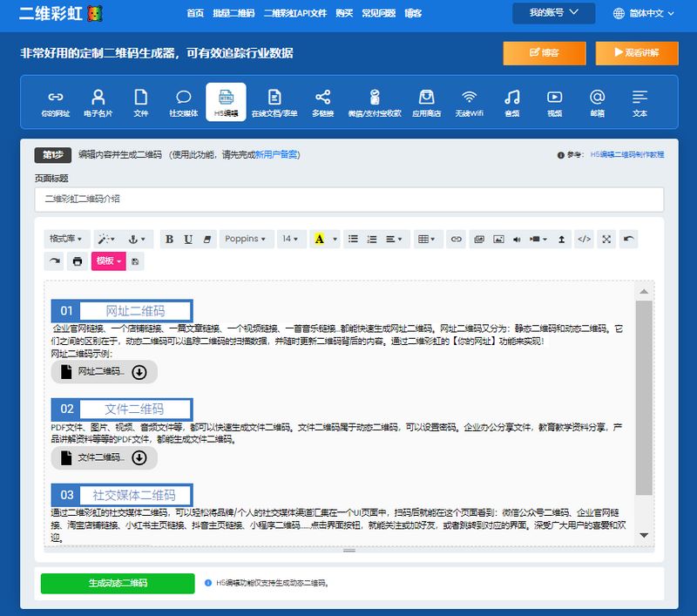This screenshot has width=697, height=616.
Task: Open 批量二维码 in the top navigation
Action: pos(233,13)
